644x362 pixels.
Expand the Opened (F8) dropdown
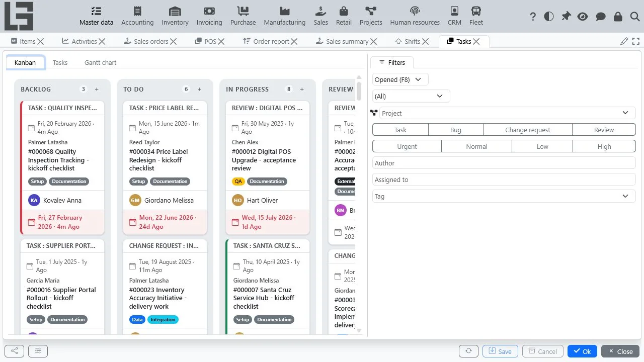pyautogui.click(x=400, y=79)
